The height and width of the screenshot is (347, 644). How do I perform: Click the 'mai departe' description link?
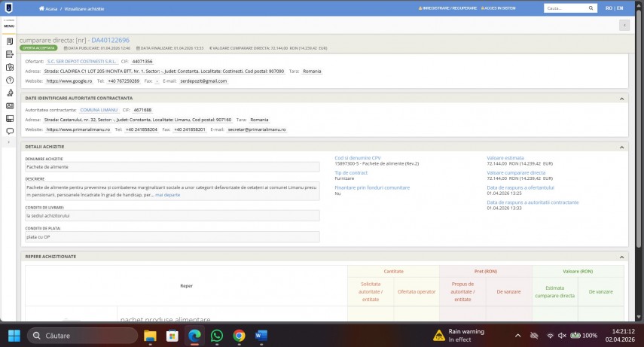[x=167, y=195]
